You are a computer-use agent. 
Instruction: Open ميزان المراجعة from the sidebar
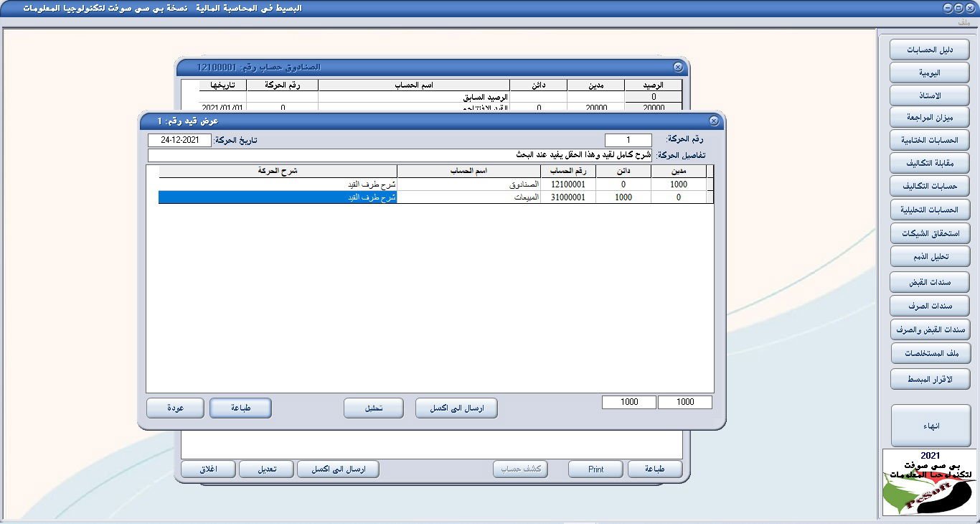(x=929, y=117)
